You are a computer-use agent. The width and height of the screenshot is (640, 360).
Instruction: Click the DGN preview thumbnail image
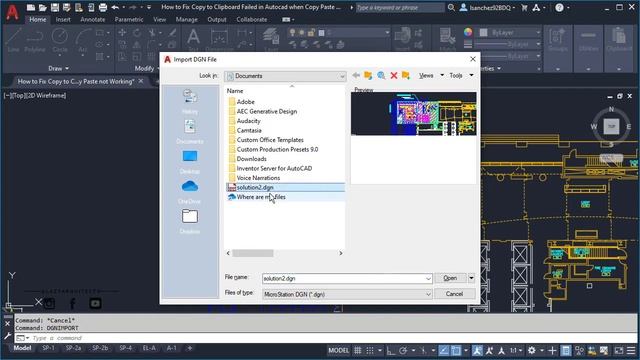click(x=413, y=113)
